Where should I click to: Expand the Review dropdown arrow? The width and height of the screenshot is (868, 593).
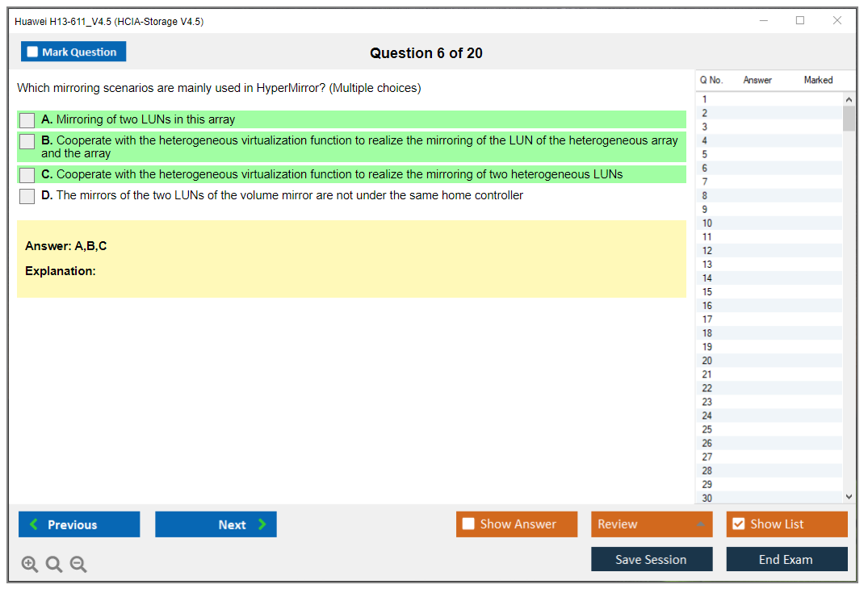[x=699, y=524]
